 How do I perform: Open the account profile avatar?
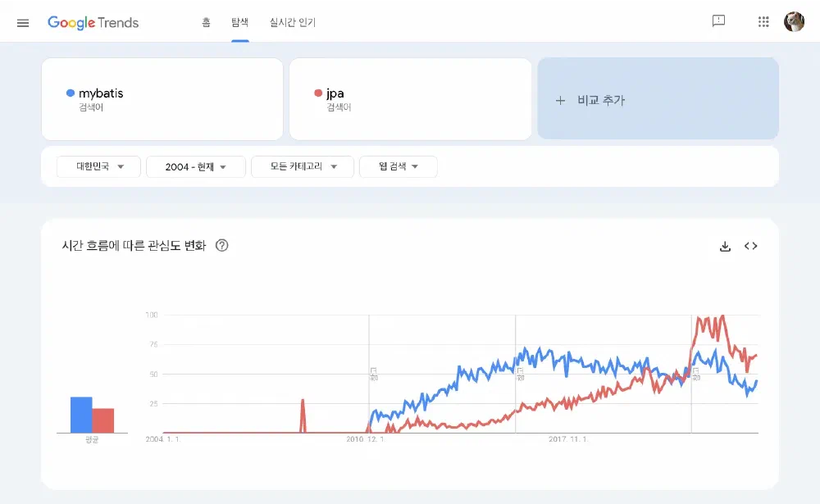click(x=794, y=22)
